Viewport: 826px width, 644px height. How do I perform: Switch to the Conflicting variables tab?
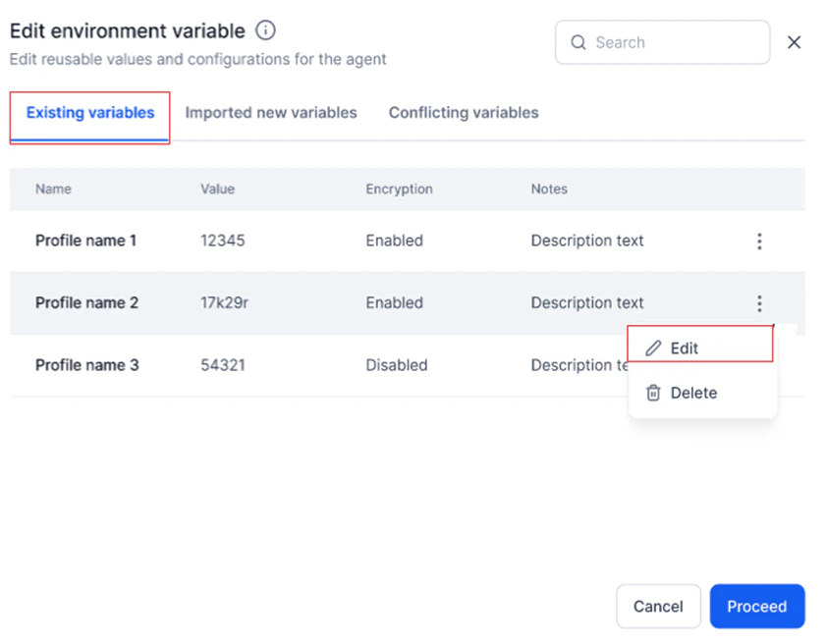[463, 113]
